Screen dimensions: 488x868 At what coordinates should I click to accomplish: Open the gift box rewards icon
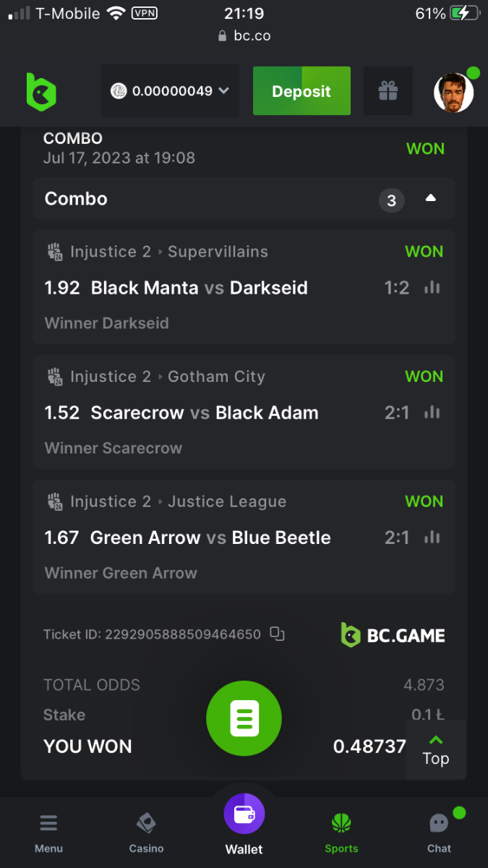[x=388, y=91]
